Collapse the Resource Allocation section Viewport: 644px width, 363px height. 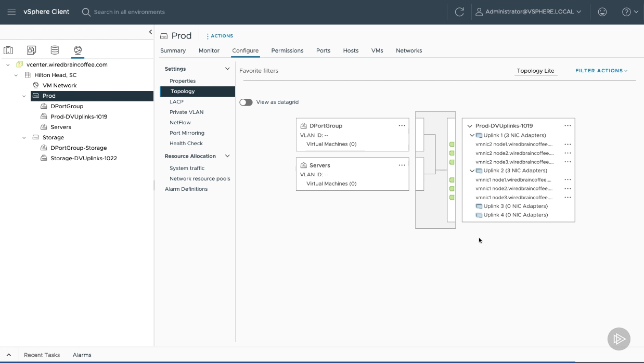pos(227,156)
